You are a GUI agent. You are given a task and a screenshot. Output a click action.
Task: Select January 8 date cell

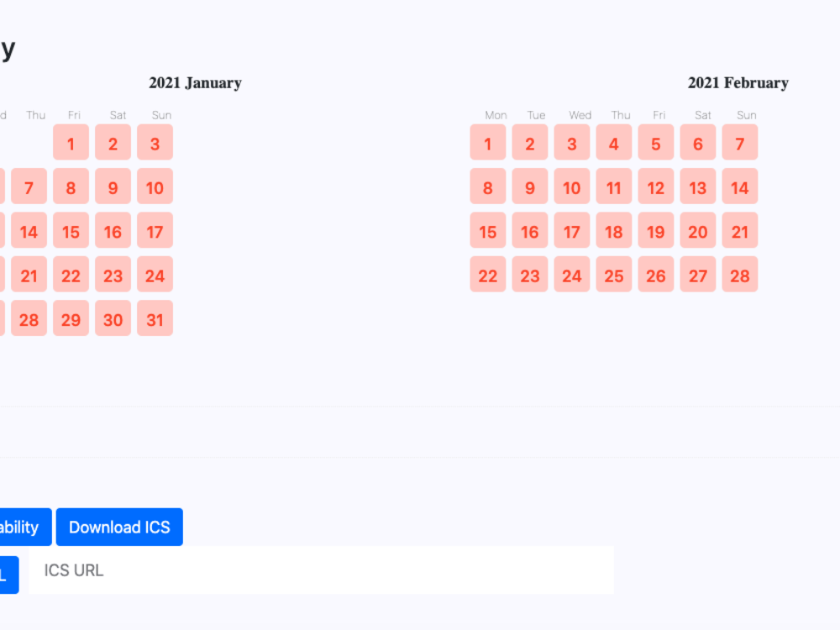point(71,186)
